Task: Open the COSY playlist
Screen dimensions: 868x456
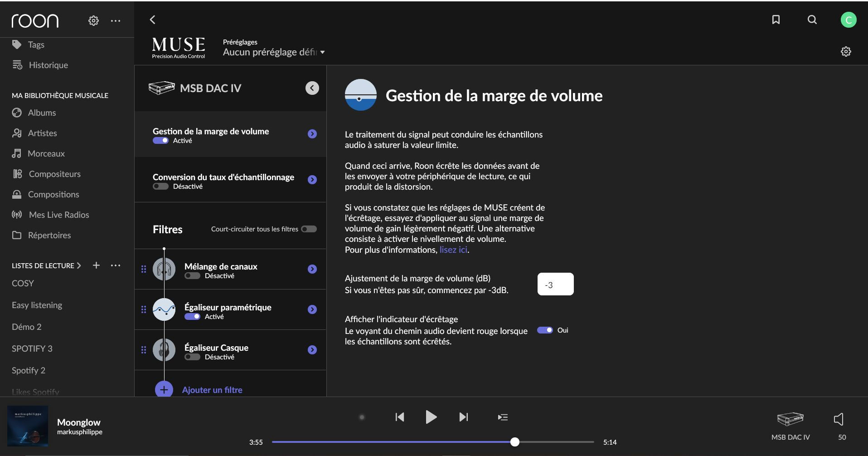Action: [x=23, y=283]
